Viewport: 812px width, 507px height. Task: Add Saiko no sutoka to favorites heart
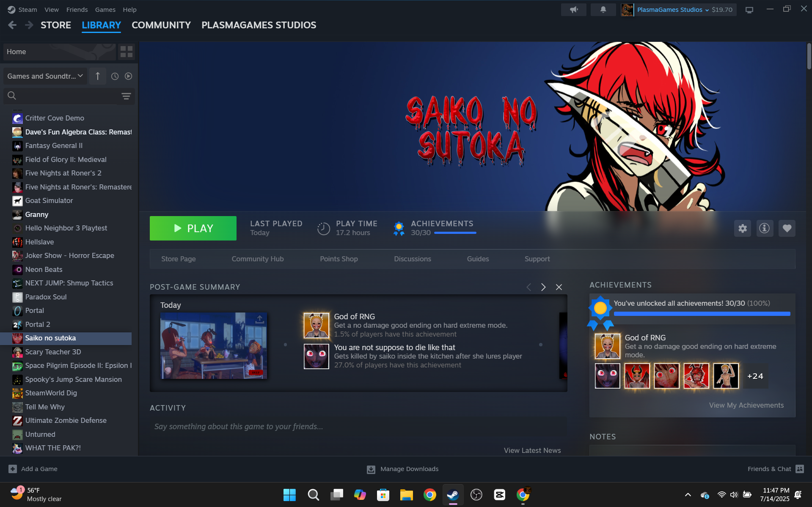click(787, 228)
